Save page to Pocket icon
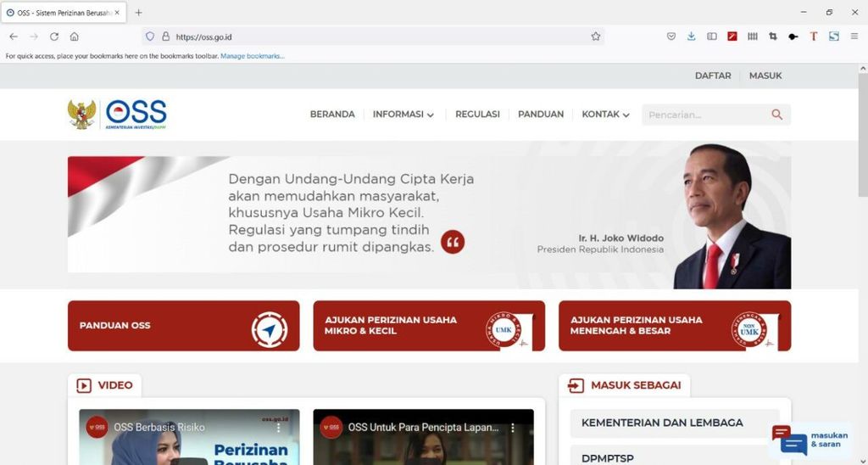The width and height of the screenshot is (868, 465). click(x=671, y=36)
